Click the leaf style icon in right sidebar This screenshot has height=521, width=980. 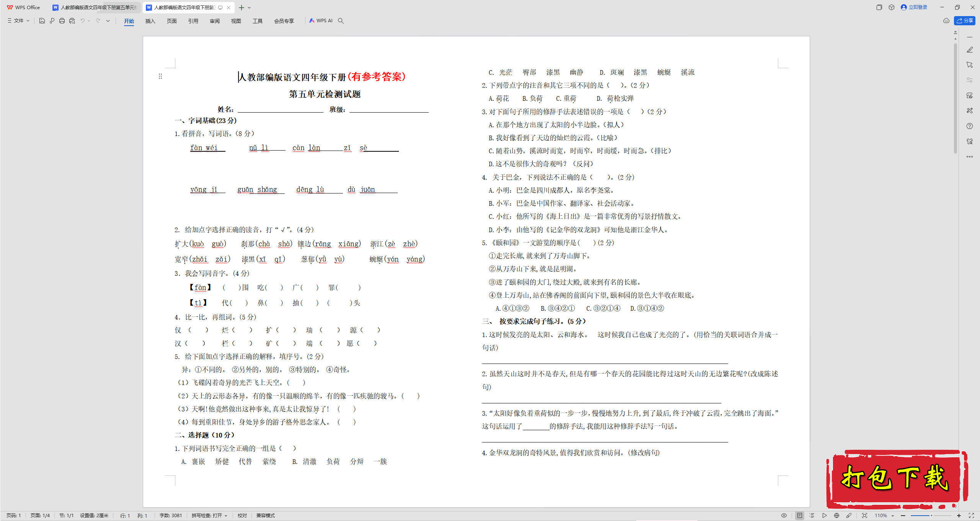click(970, 95)
